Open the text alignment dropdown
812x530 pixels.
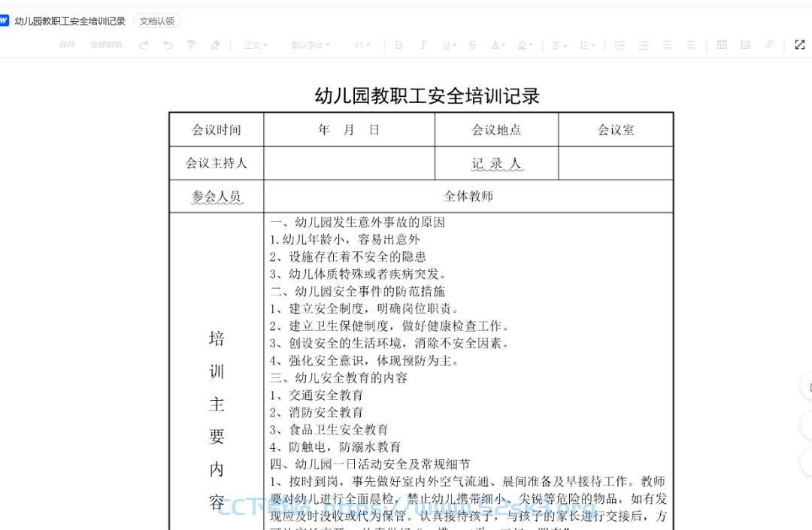click(559, 45)
